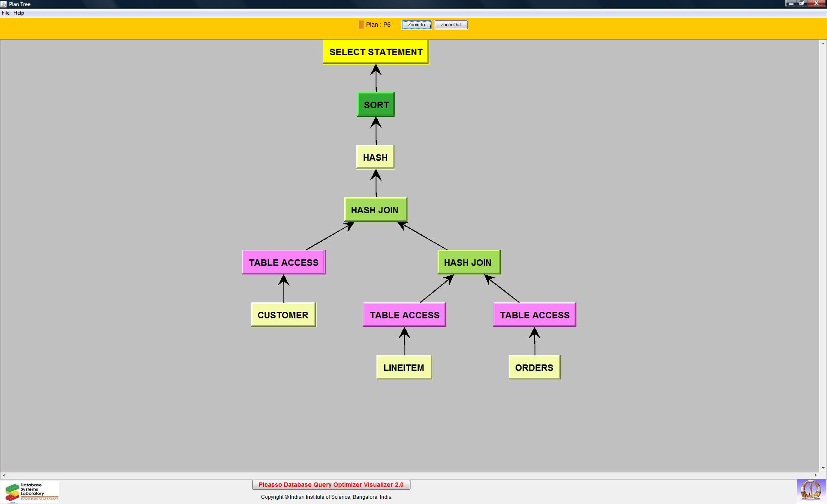Select the lower right HASH JOIN node
This screenshot has height=504, width=827.
point(469,262)
